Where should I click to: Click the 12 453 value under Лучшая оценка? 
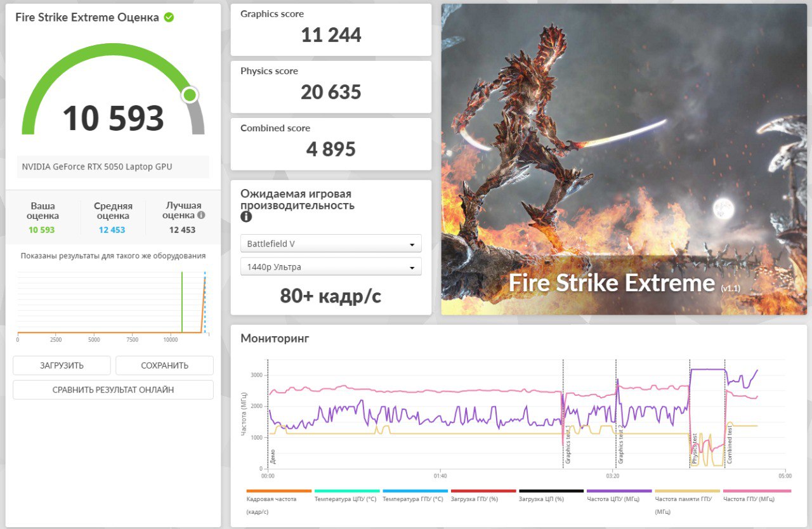(182, 230)
